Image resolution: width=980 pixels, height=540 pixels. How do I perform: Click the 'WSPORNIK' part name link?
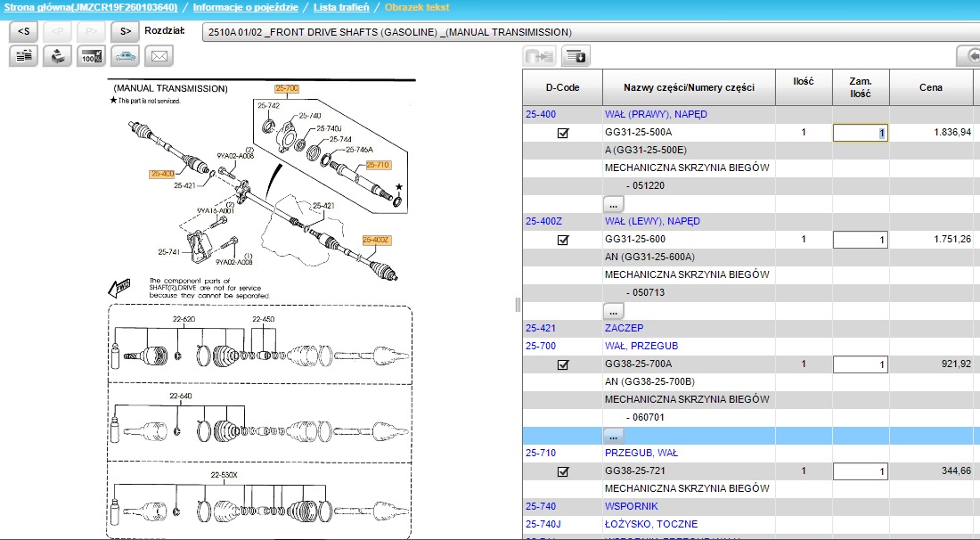pyautogui.click(x=631, y=506)
